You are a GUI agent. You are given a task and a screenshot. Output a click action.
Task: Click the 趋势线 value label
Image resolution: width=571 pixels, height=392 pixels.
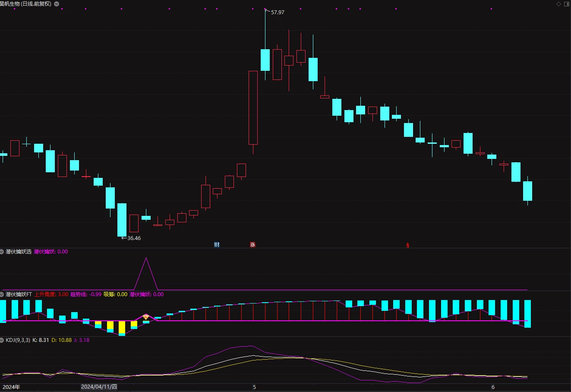86,294
